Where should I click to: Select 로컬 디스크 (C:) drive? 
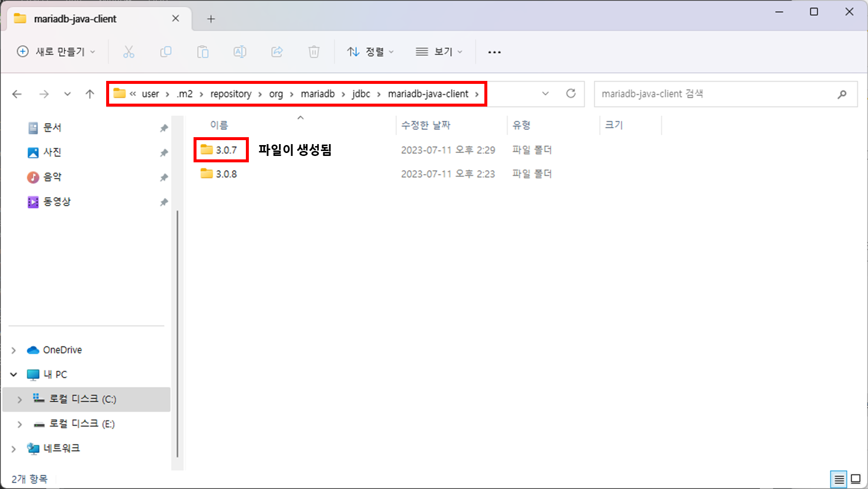(x=82, y=399)
